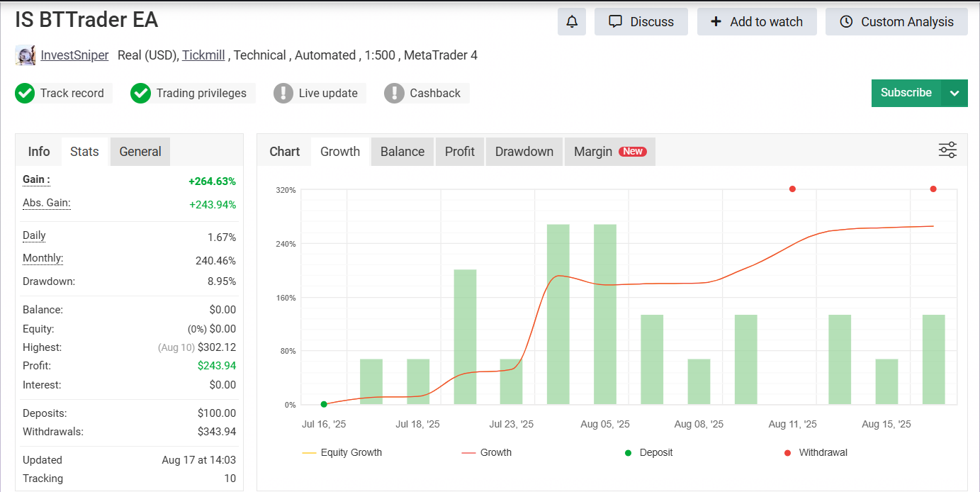
Task: Select the Drawdown chart tab
Action: [524, 152]
